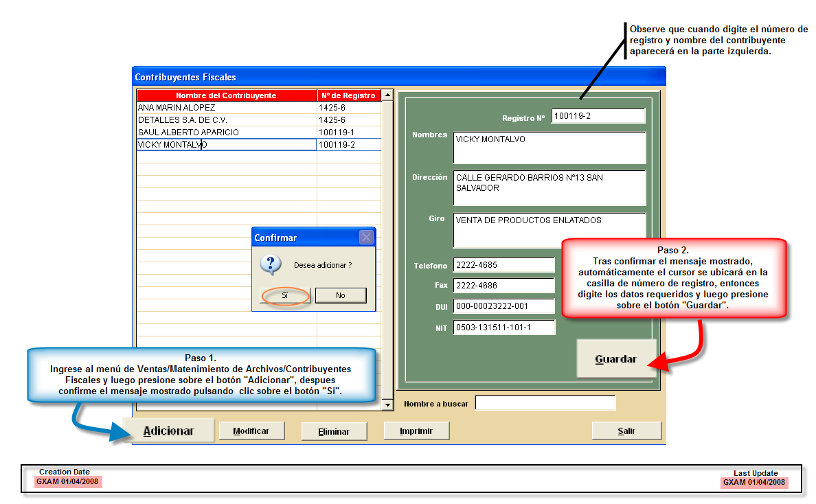The height and width of the screenshot is (504, 816).
Task: Select SAUL ALBERTO APARICIO in the list
Action: click(226, 132)
